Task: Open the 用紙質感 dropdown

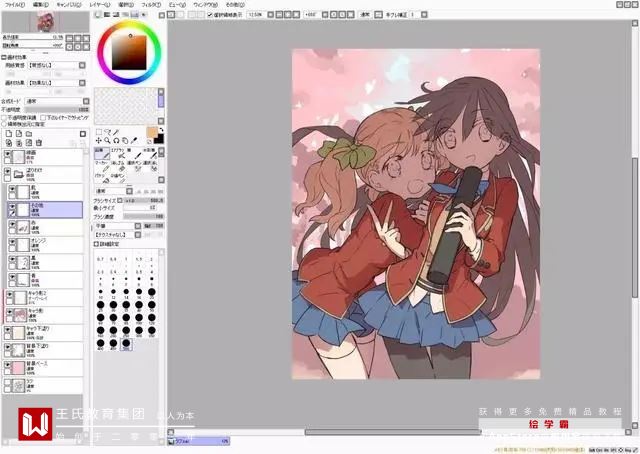Action: (82, 65)
